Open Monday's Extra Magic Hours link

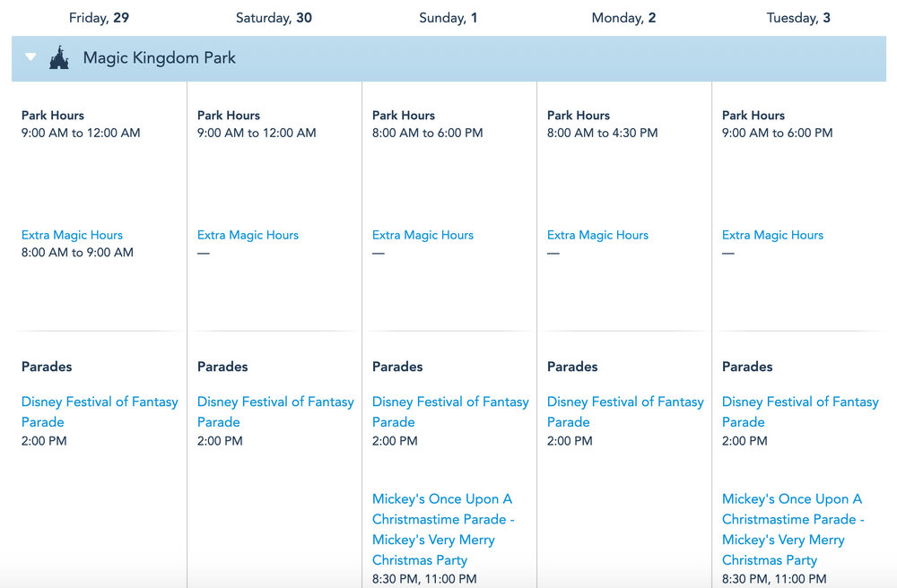(x=597, y=235)
